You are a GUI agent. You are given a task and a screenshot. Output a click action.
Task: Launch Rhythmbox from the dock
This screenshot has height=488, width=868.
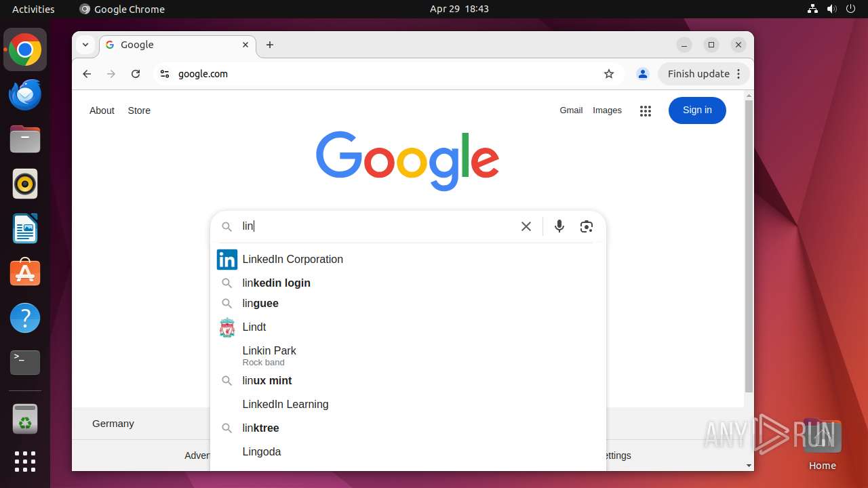tap(25, 184)
